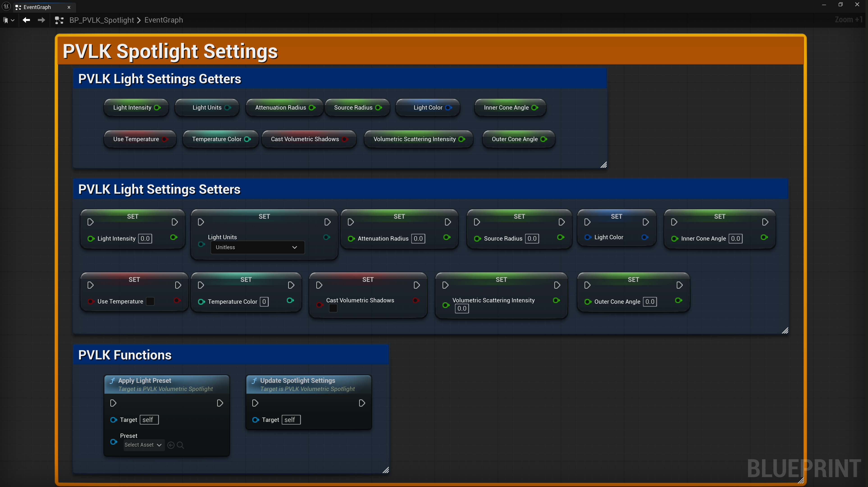This screenshot has height=487, width=868.
Task: Edit Volumetric Scattering Intensity value field
Action: [462, 308]
